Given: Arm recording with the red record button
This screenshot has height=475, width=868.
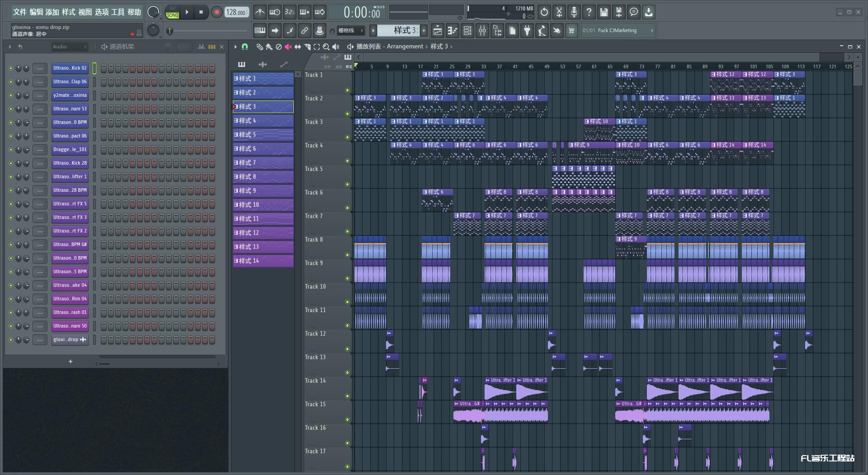Looking at the screenshot, I should click(x=217, y=12).
